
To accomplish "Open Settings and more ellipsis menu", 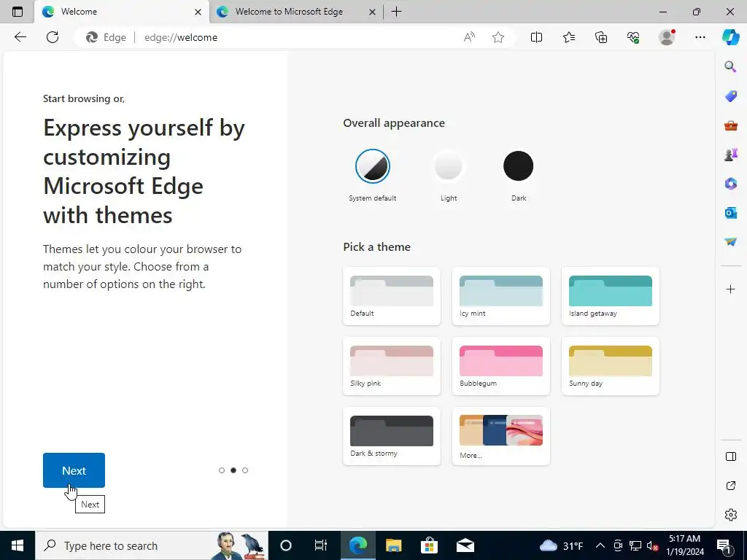I will [x=700, y=37].
